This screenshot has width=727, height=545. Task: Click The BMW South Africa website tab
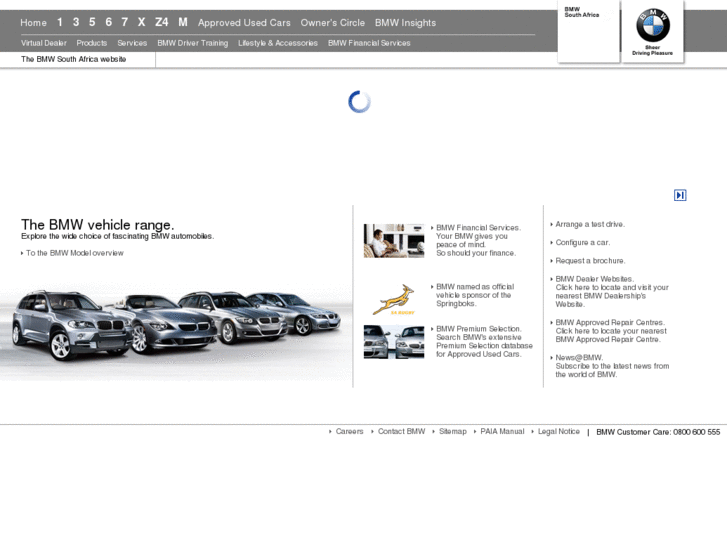click(74, 59)
